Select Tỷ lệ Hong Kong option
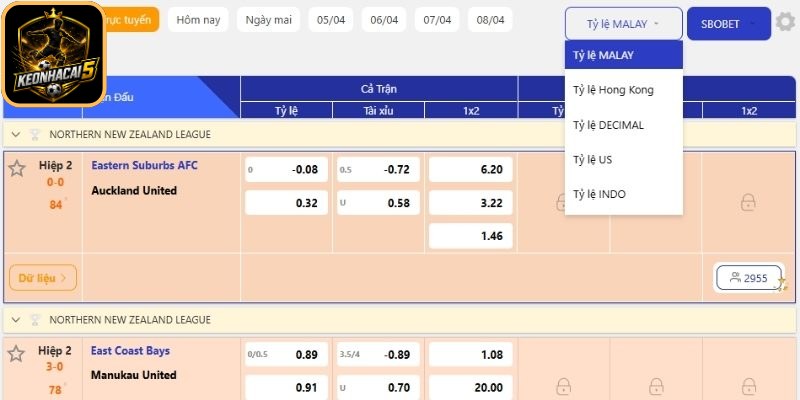 point(623,90)
